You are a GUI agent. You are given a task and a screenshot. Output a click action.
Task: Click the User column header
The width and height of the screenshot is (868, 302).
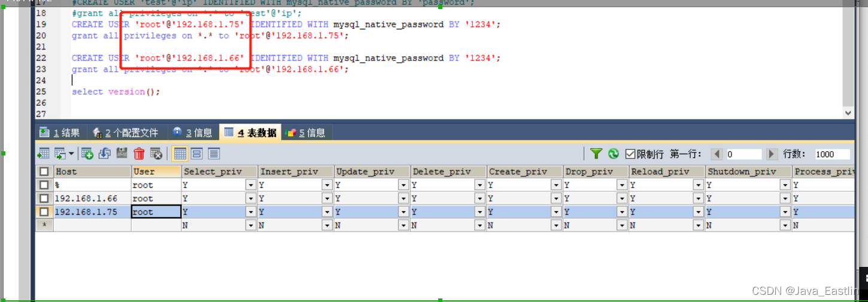click(x=156, y=172)
